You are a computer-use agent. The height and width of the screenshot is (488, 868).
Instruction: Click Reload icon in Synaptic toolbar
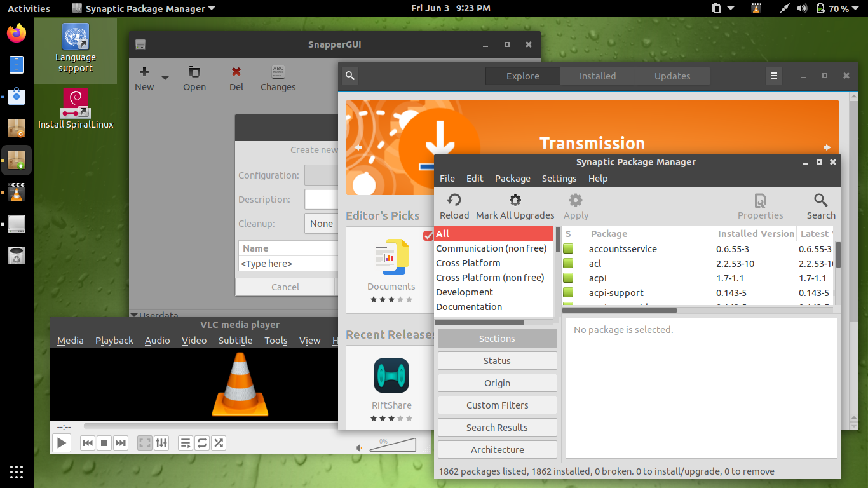[x=454, y=201]
